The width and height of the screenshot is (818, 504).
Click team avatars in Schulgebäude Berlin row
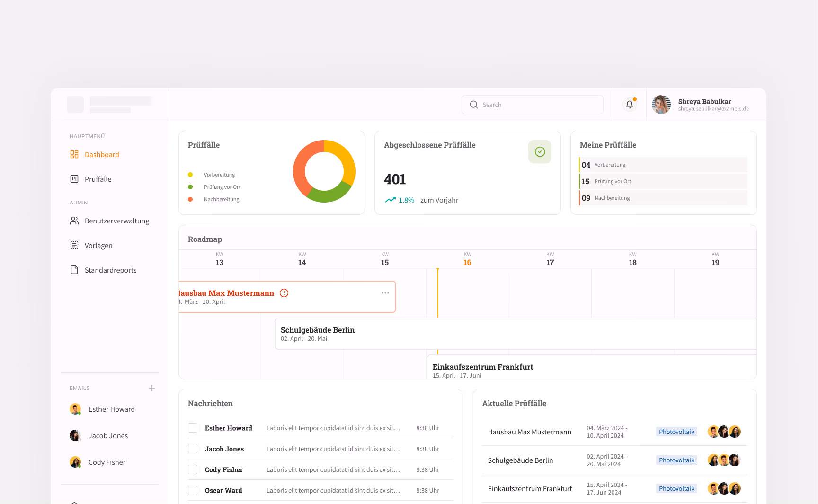point(724,460)
